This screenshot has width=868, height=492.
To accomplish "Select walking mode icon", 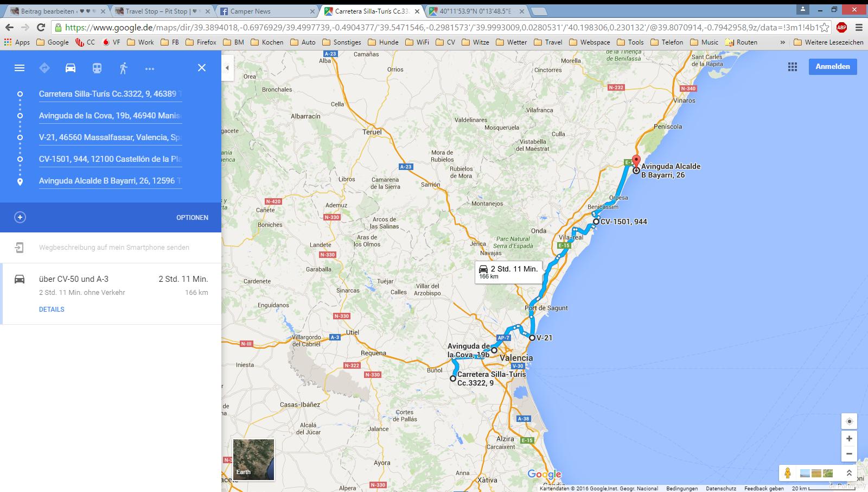I will pyautogui.click(x=123, y=68).
